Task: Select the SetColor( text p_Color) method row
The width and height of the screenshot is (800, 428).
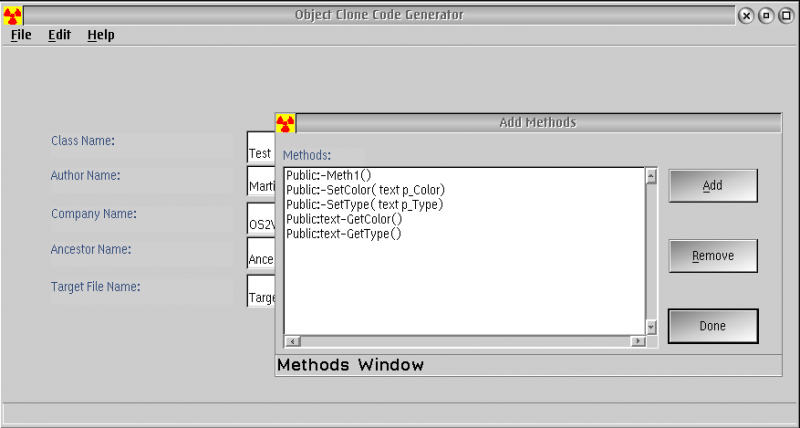Action: [x=465, y=190]
